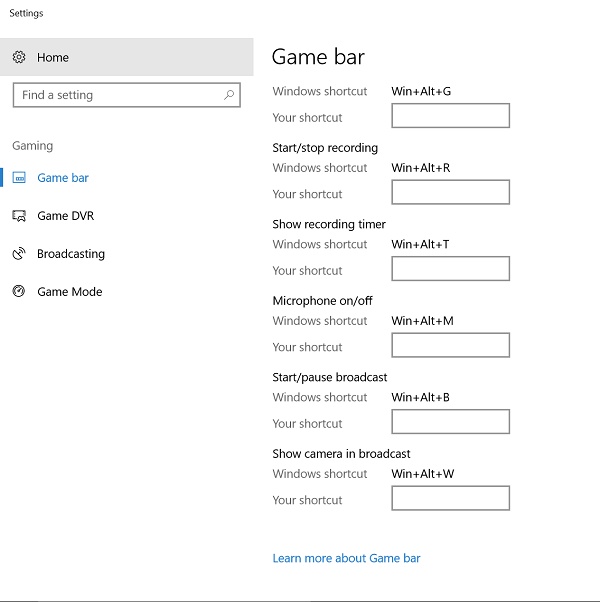
Task: Click the Gaming category label
Action: point(33,146)
